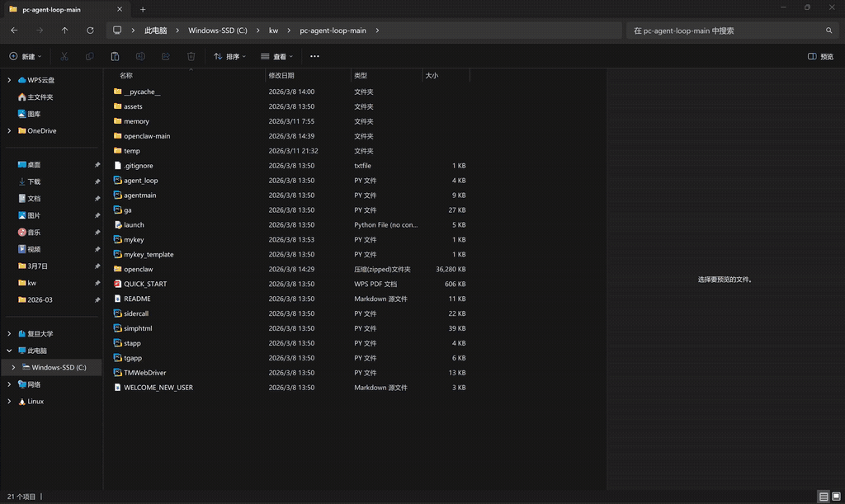Expand the OneDrive tree node

9,130
